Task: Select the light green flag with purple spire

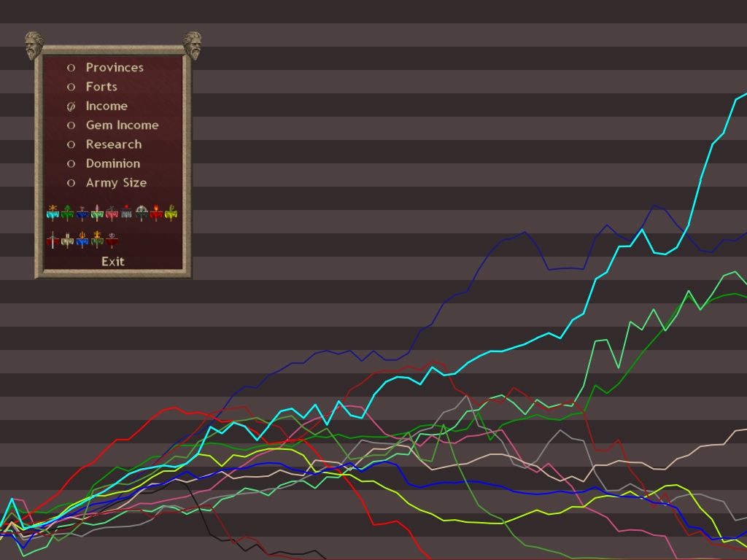Action: (97, 213)
